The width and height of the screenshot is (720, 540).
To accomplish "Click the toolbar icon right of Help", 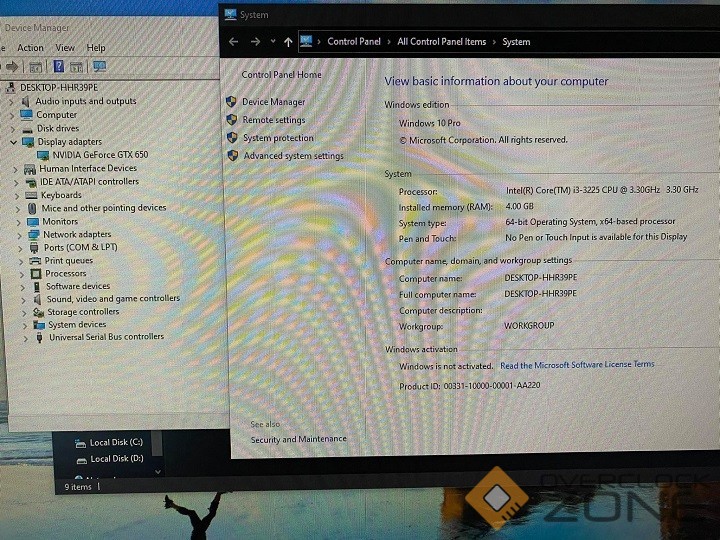I will (77, 67).
